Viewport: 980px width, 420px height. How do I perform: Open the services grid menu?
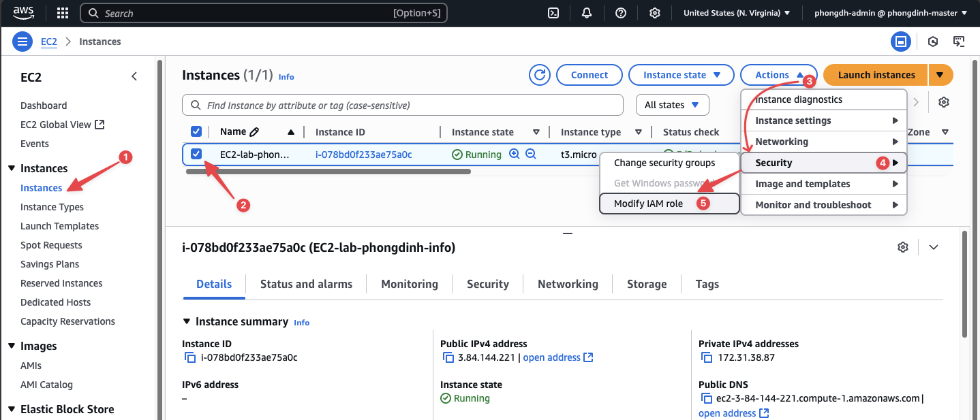(x=63, y=13)
